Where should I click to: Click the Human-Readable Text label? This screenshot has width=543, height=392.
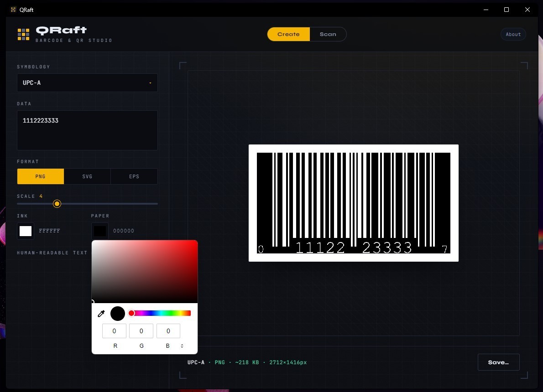click(x=52, y=253)
